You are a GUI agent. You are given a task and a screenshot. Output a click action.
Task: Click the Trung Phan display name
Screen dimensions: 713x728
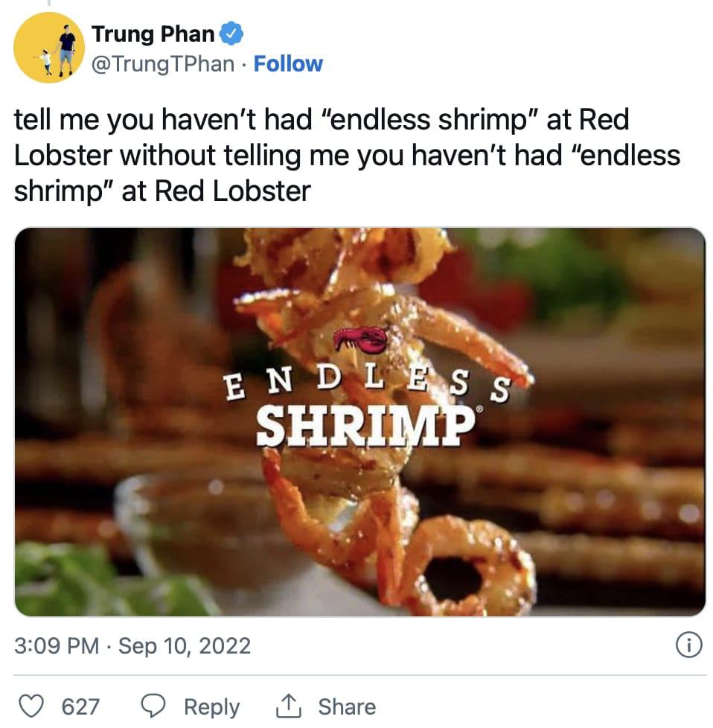click(x=153, y=33)
